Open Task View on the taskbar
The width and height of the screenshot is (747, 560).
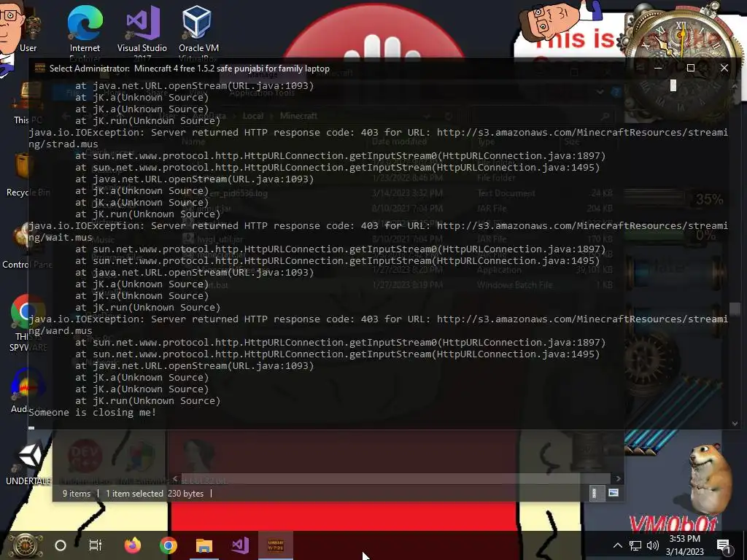tap(96, 545)
